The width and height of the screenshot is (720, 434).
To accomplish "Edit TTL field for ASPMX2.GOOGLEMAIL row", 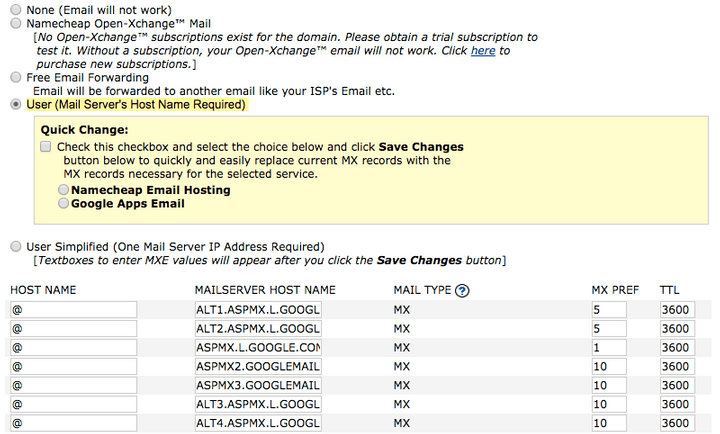I will pos(677,366).
